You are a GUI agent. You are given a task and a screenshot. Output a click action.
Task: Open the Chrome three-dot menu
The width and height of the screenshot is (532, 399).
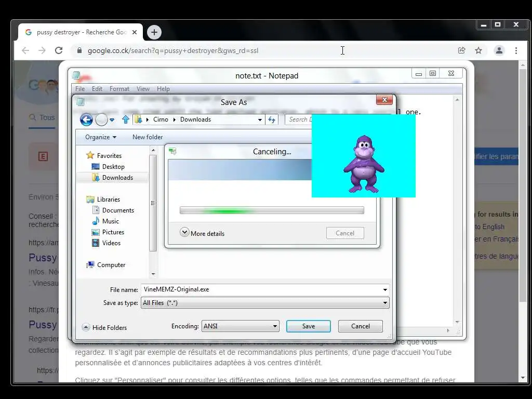click(516, 50)
